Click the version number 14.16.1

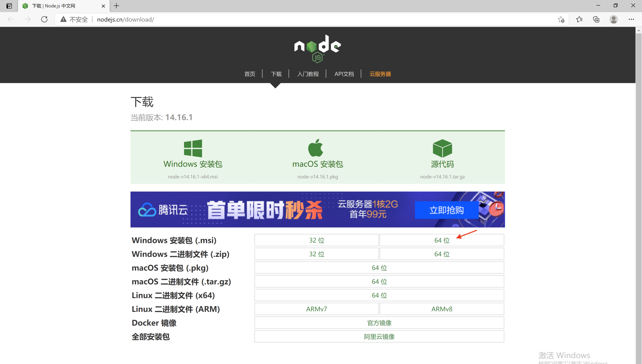click(x=179, y=117)
